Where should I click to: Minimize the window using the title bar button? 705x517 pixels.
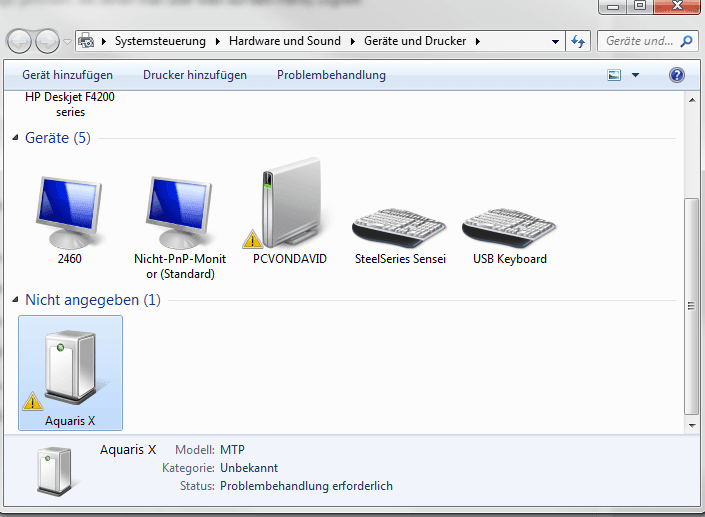pyautogui.click(x=613, y=7)
